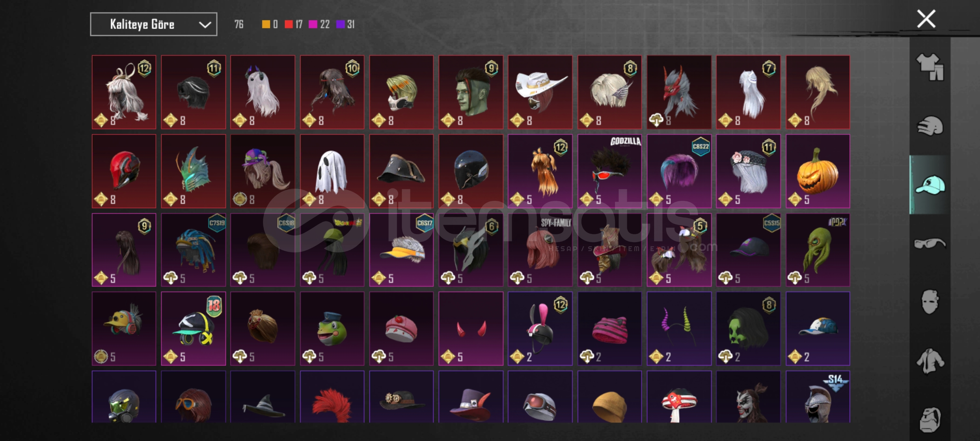The height and width of the screenshot is (441, 980).
Task: Select the white cowboy hat item
Action: coord(540,92)
